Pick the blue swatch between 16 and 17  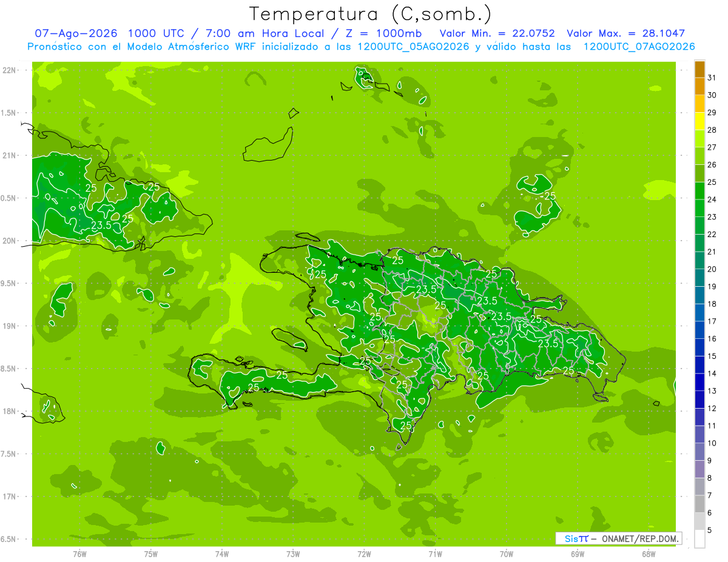pyautogui.click(x=699, y=330)
